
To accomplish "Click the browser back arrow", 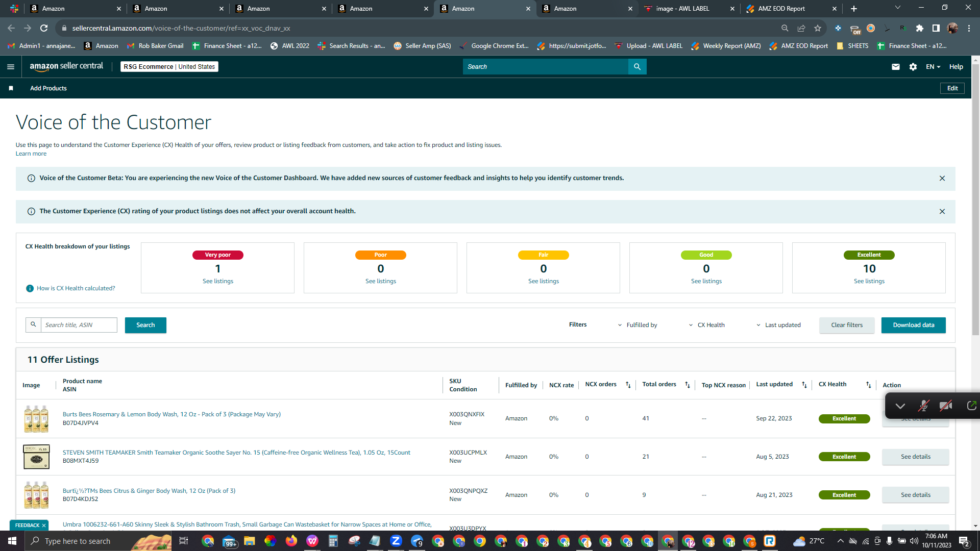I will (x=11, y=28).
